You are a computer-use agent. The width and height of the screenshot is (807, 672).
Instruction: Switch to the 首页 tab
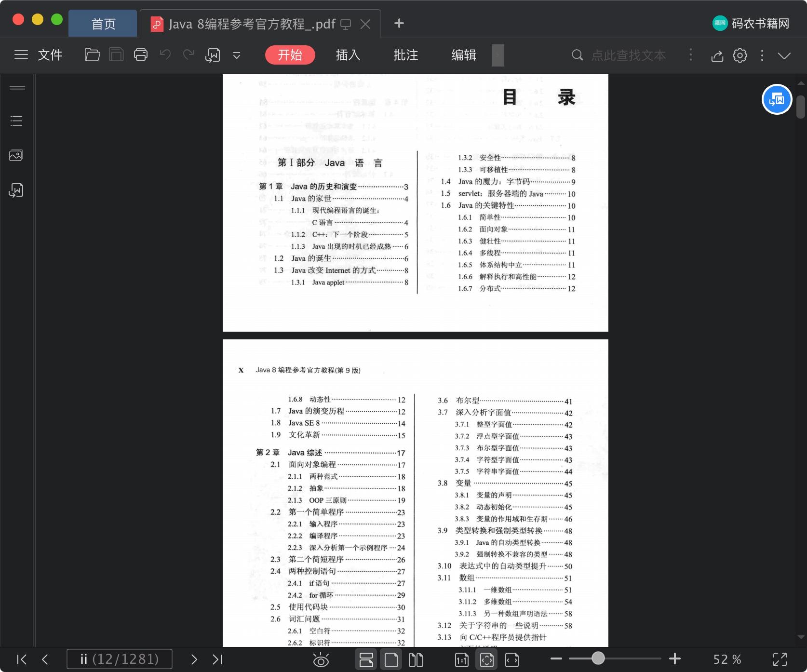[x=103, y=24]
